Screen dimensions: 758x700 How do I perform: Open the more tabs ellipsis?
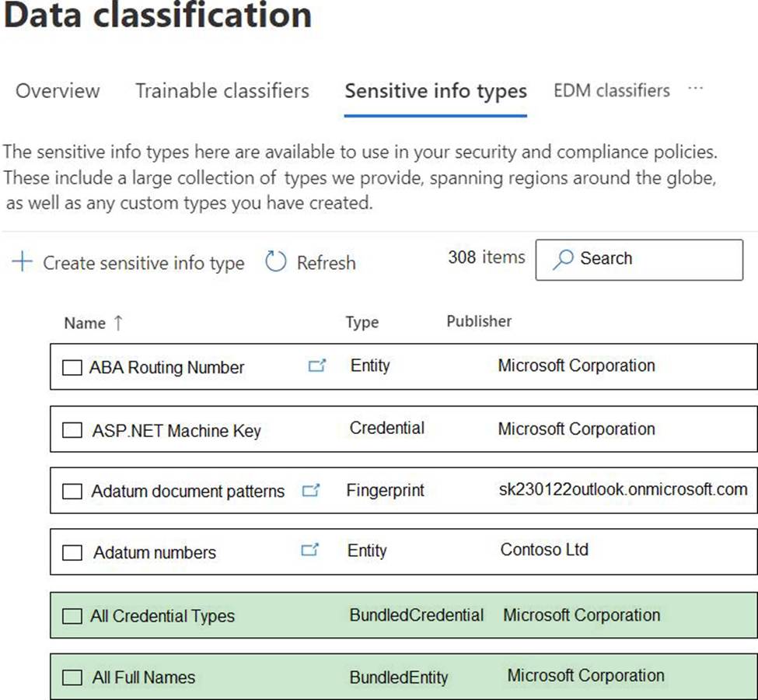(x=695, y=89)
